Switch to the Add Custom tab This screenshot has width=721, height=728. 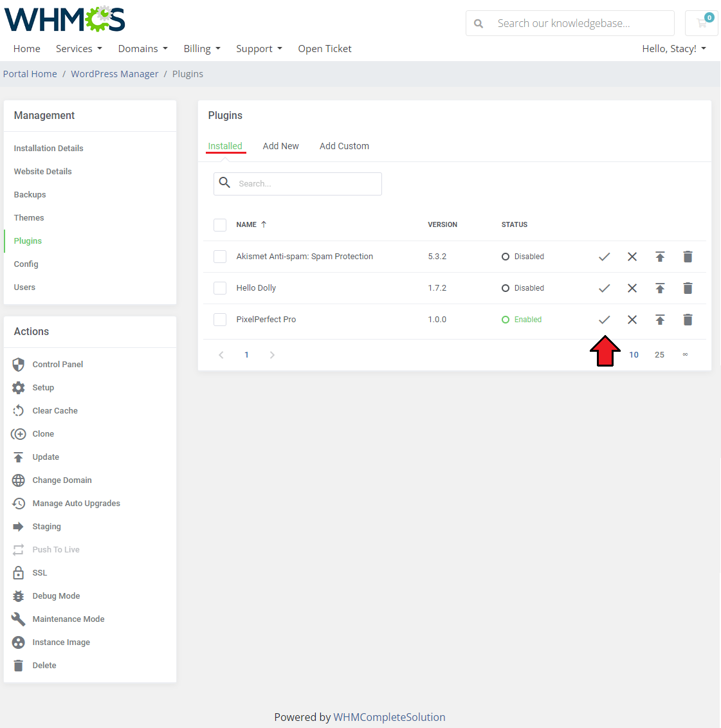point(344,146)
